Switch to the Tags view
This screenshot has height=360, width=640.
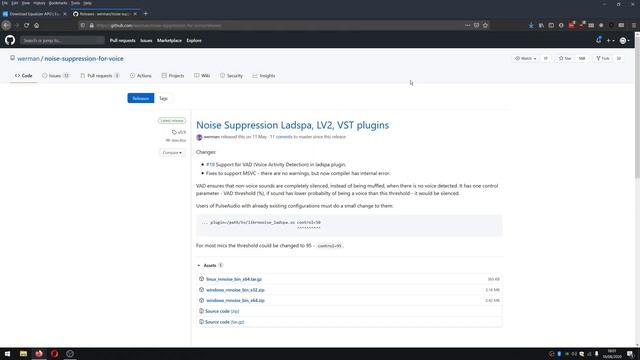(x=163, y=98)
